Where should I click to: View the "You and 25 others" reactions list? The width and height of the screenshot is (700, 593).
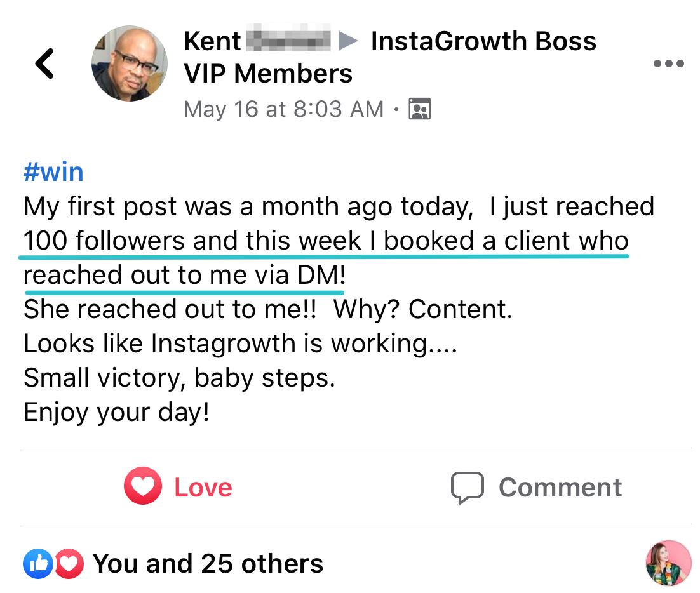pos(208,564)
